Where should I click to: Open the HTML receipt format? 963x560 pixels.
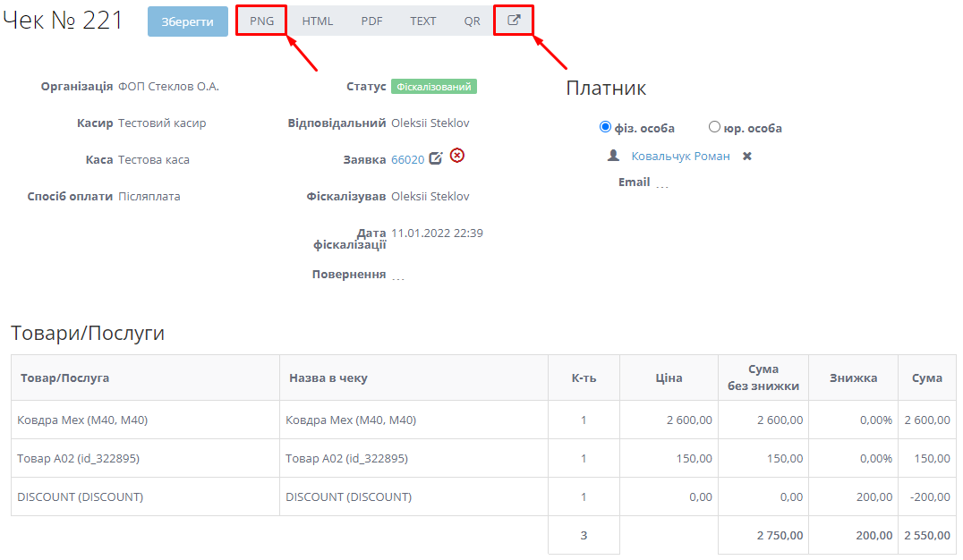pyautogui.click(x=317, y=21)
